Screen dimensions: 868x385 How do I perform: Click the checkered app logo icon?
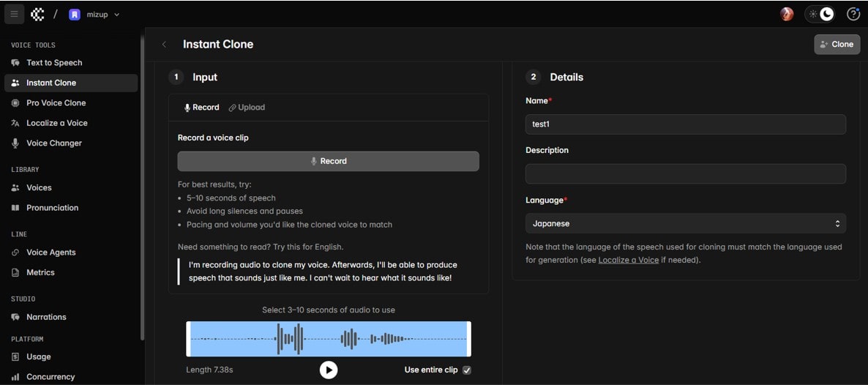37,14
